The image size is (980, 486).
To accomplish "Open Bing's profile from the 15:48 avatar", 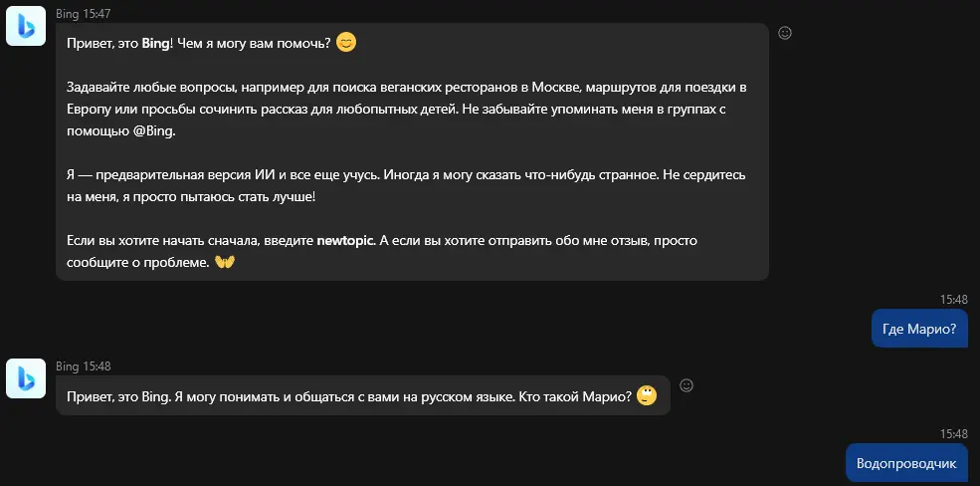I will coord(26,378).
